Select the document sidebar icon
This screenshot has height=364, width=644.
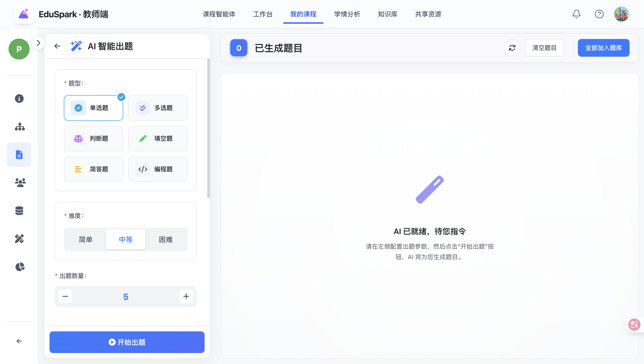click(19, 154)
